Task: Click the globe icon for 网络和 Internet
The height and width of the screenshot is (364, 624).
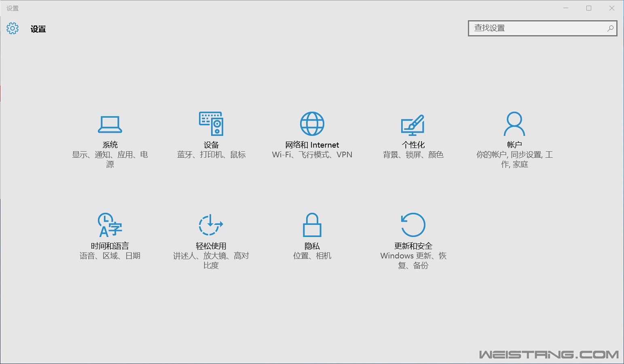Action: click(x=312, y=124)
